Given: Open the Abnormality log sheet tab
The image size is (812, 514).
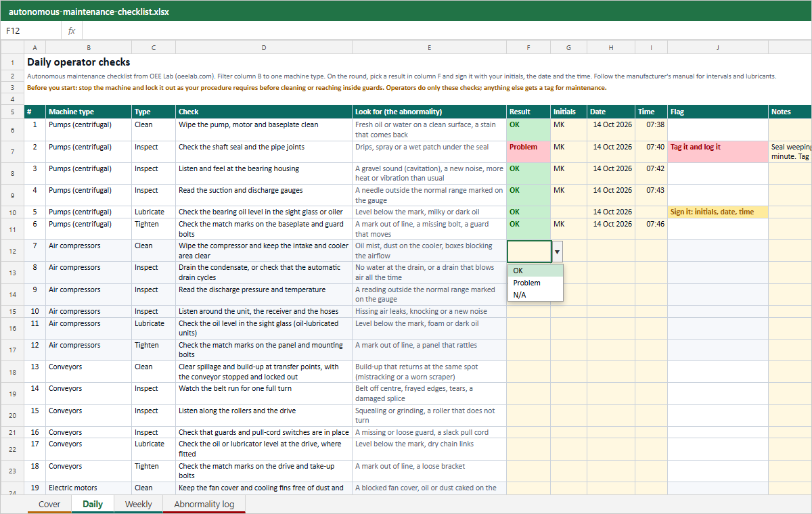Looking at the screenshot, I should pyautogui.click(x=204, y=505).
